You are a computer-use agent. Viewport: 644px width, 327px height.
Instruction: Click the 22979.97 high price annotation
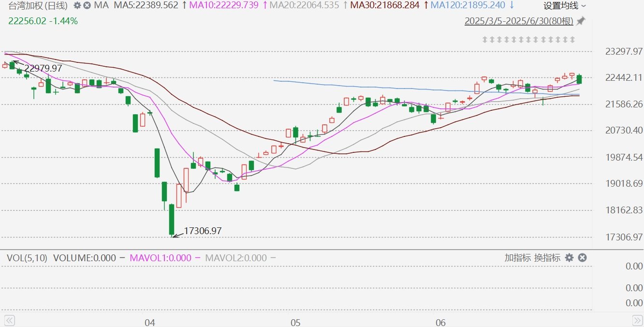coord(43,69)
